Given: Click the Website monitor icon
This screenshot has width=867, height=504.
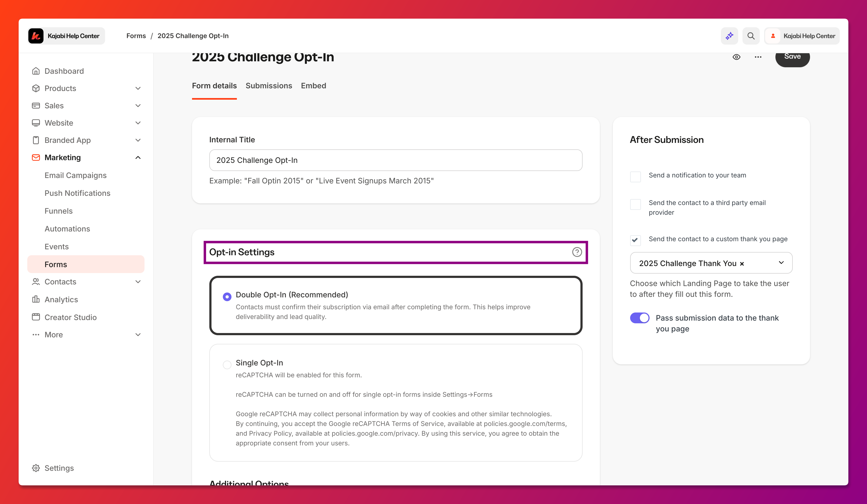Looking at the screenshot, I should (x=36, y=123).
